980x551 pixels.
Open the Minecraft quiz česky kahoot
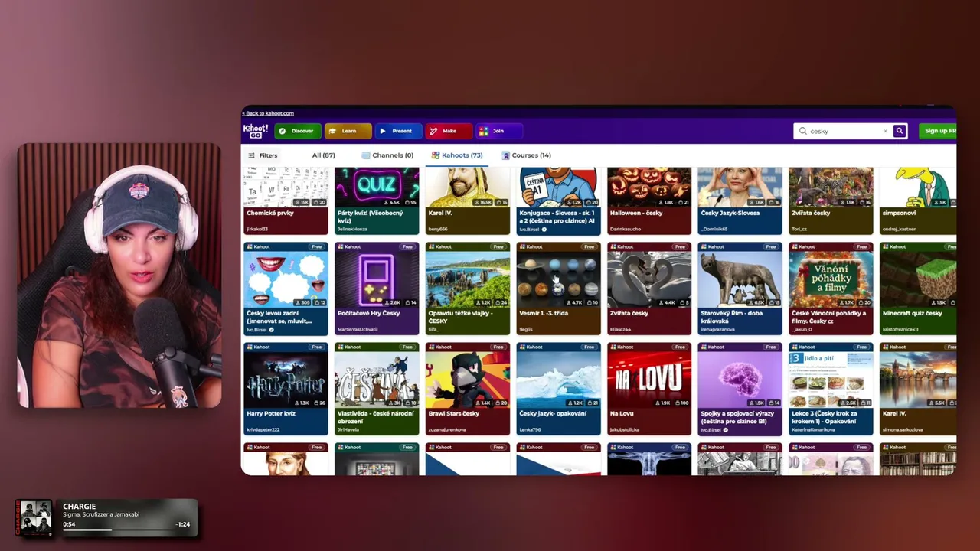coord(918,289)
